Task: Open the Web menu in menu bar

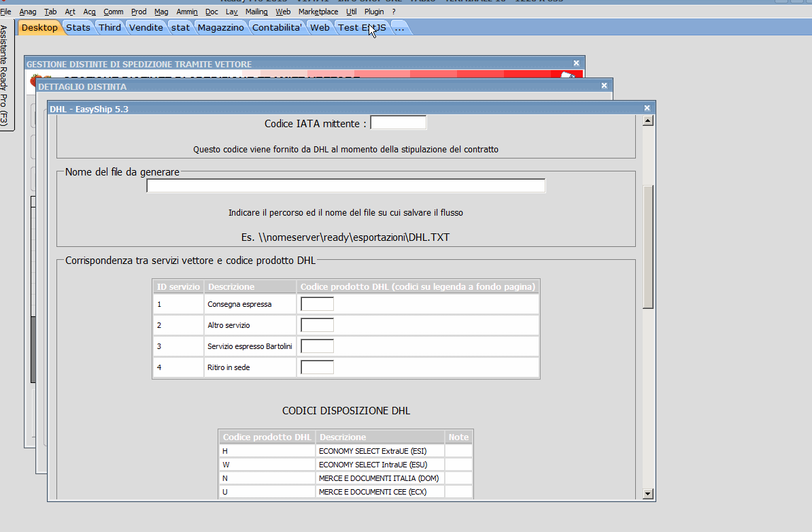Action: pos(284,12)
